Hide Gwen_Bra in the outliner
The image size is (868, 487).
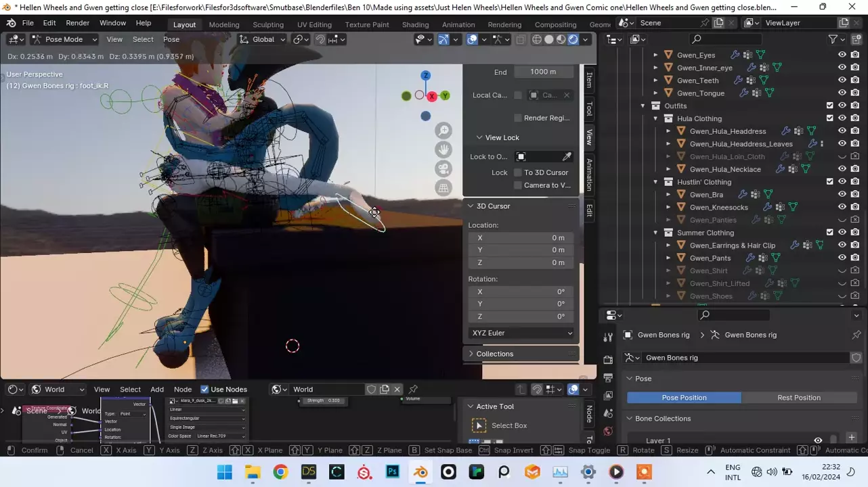842,195
